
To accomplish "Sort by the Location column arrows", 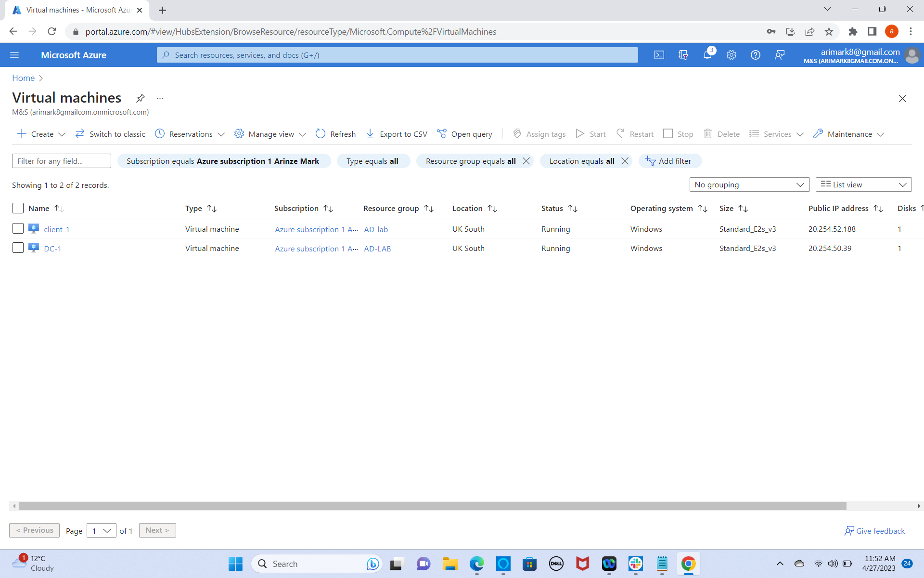I will (x=492, y=208).
